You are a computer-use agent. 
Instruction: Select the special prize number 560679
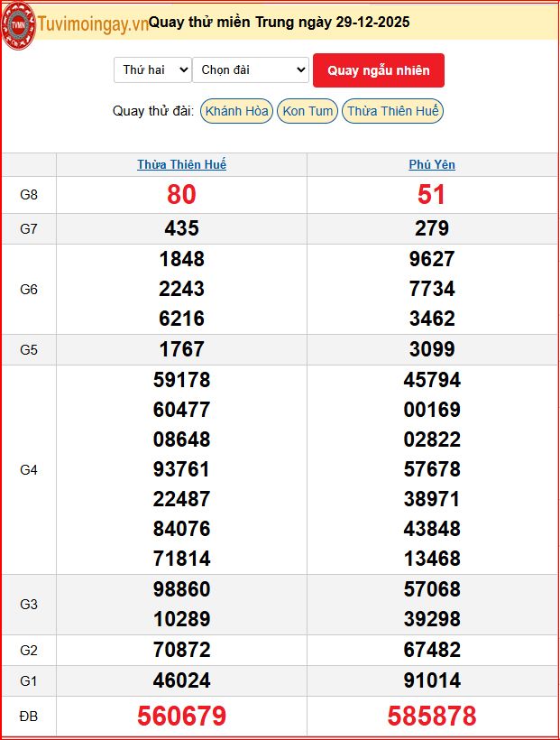click(181, 717)
